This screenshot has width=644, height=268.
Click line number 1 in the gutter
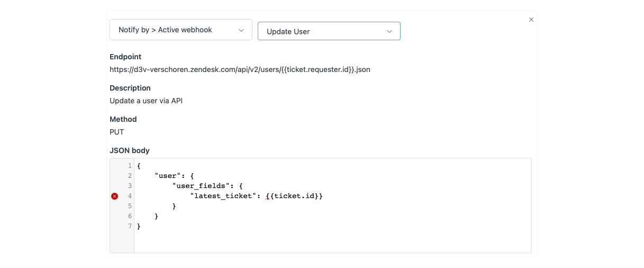click(130, 166)
